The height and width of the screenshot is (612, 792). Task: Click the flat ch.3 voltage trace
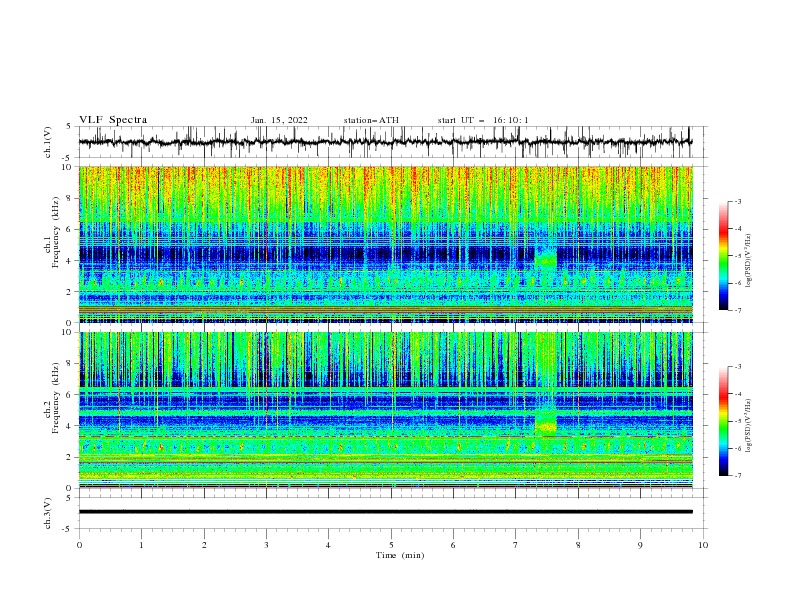coord(385,512)
